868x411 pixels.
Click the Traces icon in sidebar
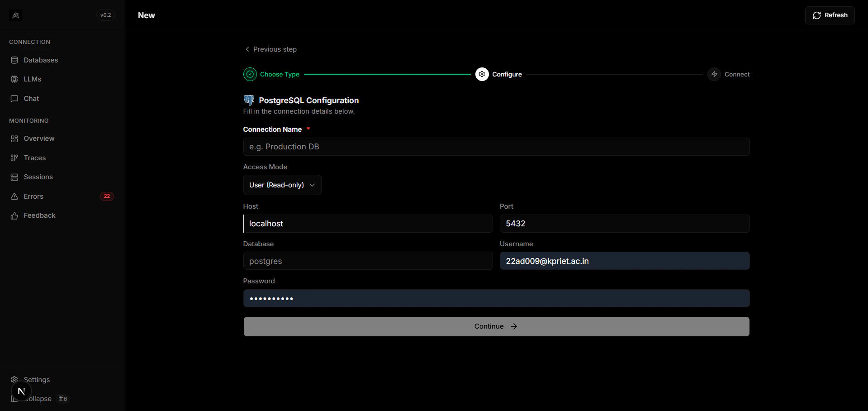[14, 158]
